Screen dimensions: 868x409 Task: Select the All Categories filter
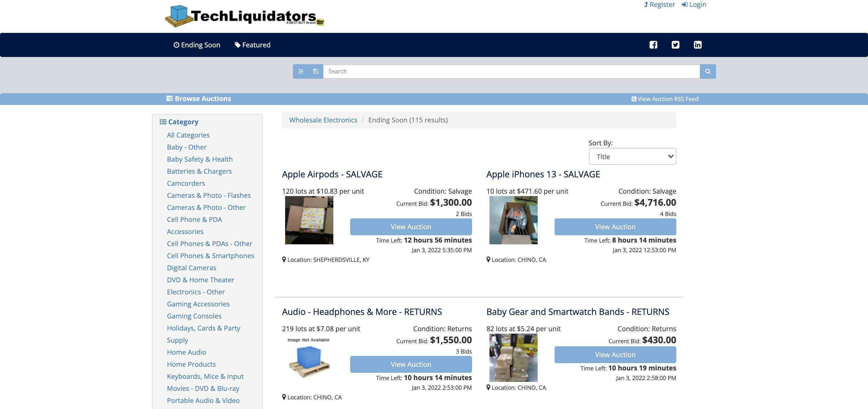tap(188, 135)
